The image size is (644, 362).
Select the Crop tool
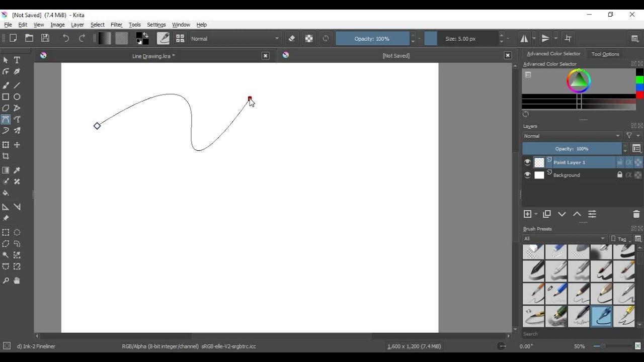click(6, 156)
